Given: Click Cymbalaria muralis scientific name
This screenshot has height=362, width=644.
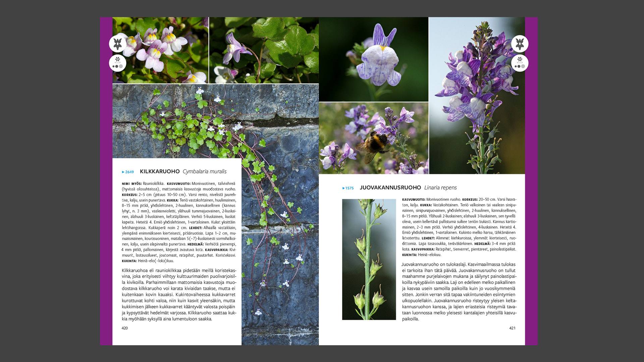Looking at the screenshot, I should point(205,171).
